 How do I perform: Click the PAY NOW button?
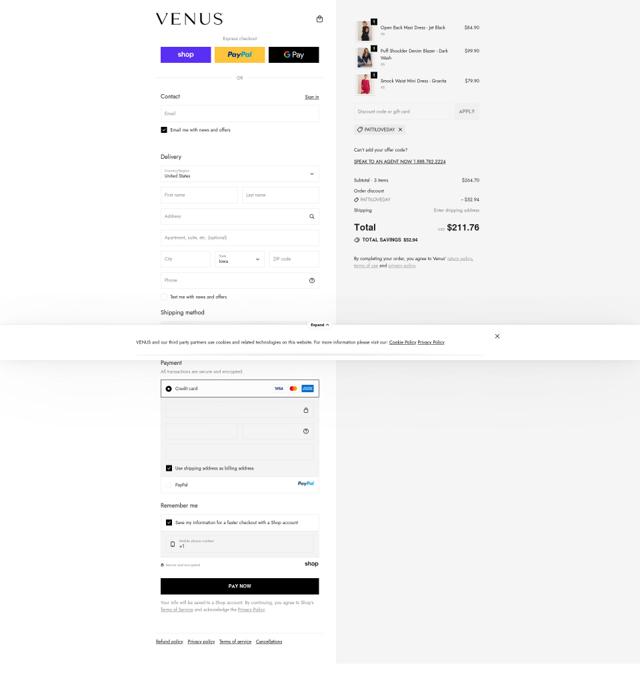(240, 586)
